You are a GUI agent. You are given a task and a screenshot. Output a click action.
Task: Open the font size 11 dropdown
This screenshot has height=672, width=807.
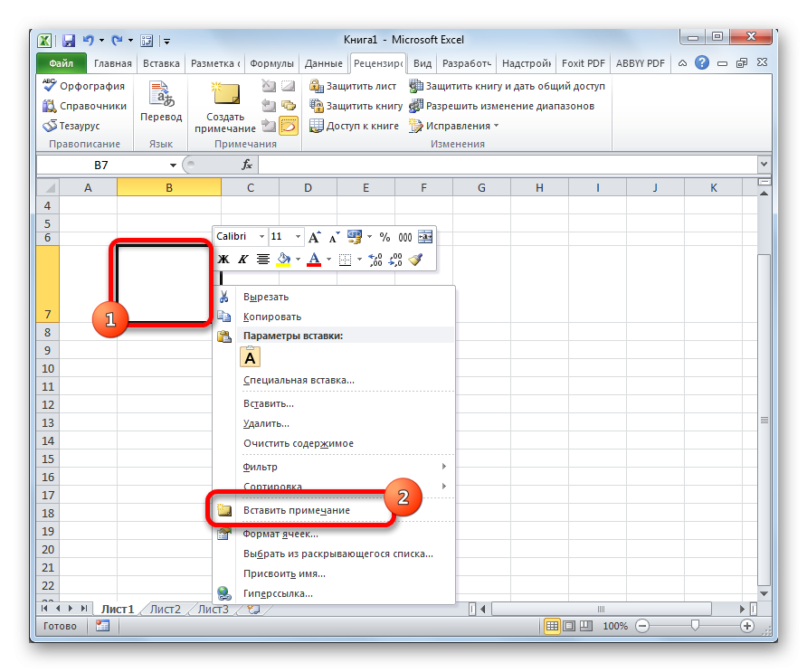pos(298,237)
